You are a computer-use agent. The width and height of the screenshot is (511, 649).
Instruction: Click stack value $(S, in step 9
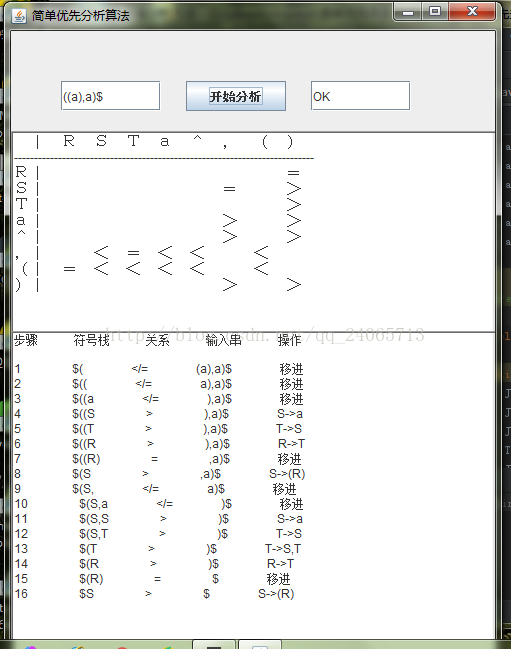[x=83, y=489]
